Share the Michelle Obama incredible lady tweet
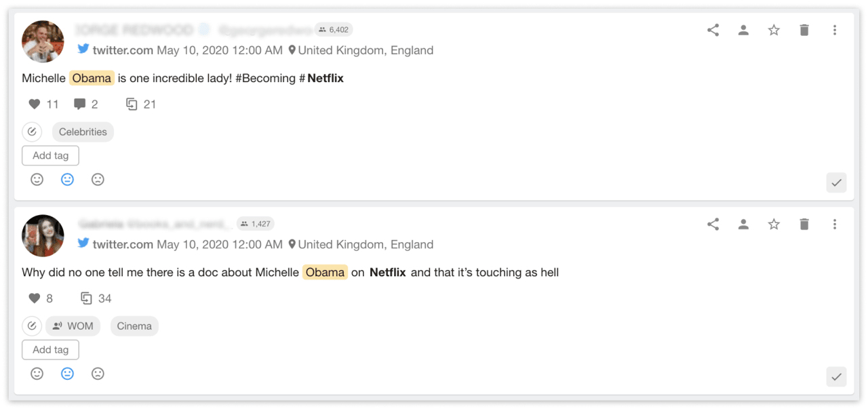This screenshot has height=411, width=868. coord(713,30)
